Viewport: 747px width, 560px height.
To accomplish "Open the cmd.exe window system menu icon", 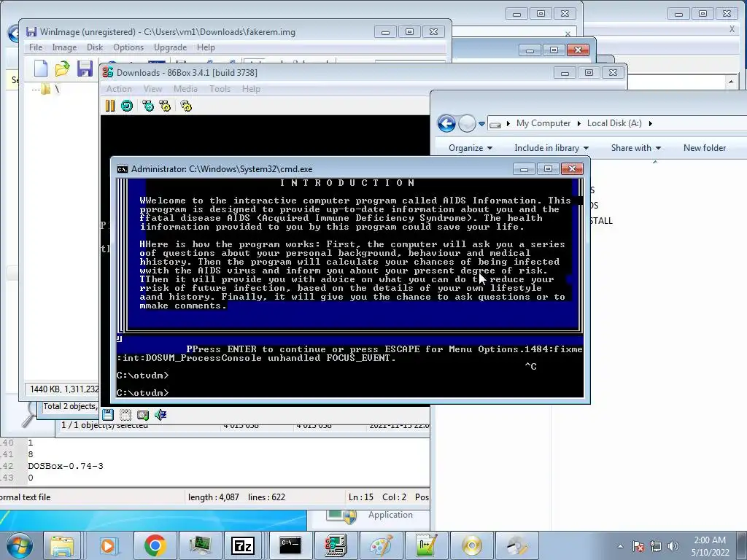I will point(123,169).
